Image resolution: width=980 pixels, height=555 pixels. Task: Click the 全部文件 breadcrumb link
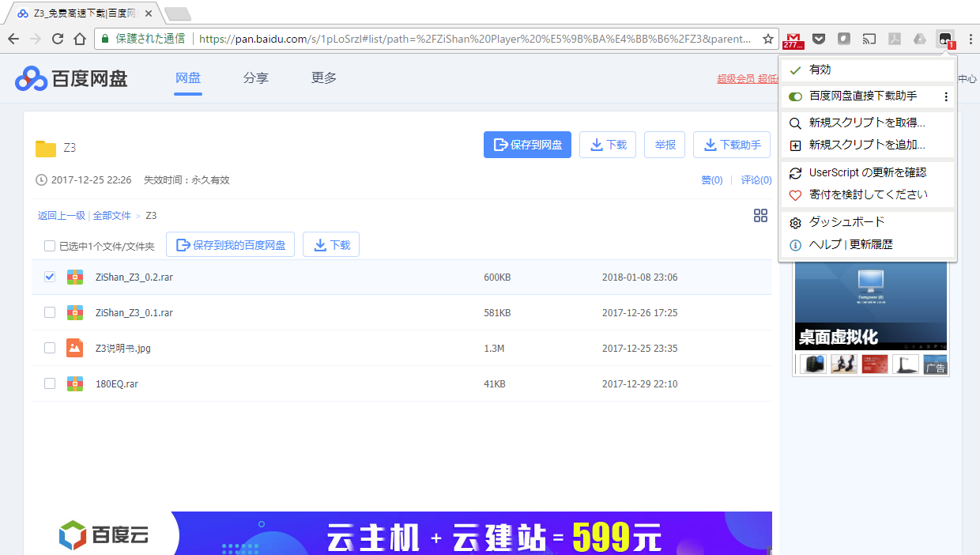(x=111, y=216)
